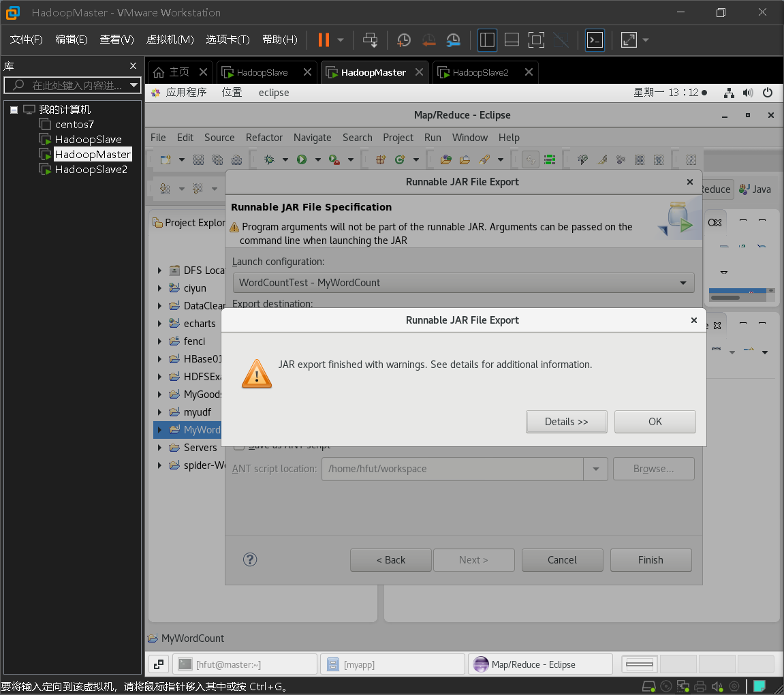
Task: Open the Eclipse Window menu
Action: [469, 138]
